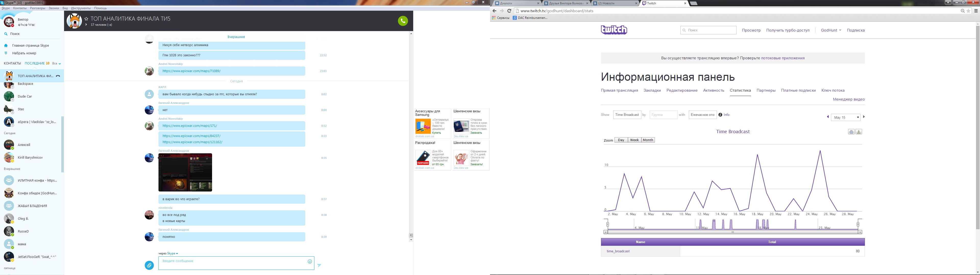Viewport: 980px width, 275px height.
Task: Click the Менеджер видео link
Action: 848,100
